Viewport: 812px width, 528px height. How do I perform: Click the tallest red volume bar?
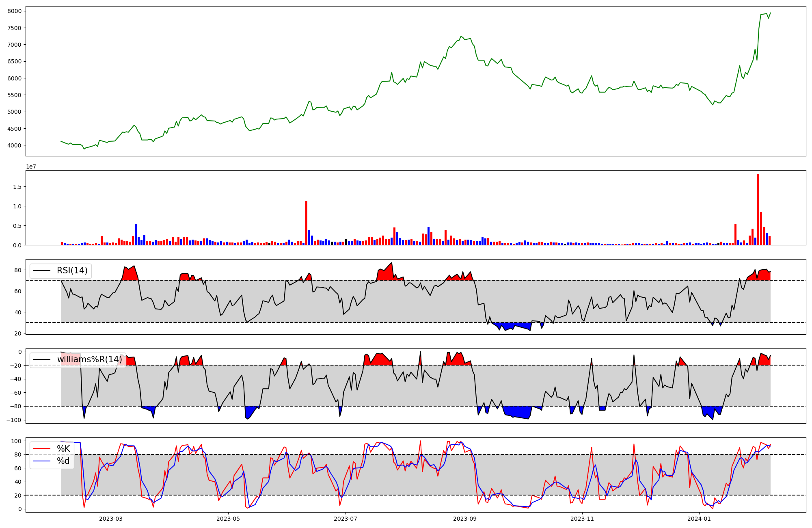758,209
